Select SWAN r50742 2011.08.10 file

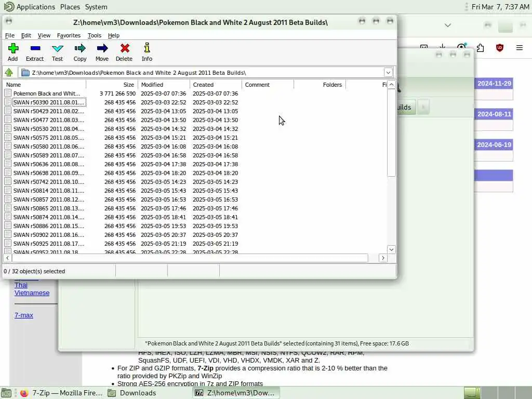(49, 181)
